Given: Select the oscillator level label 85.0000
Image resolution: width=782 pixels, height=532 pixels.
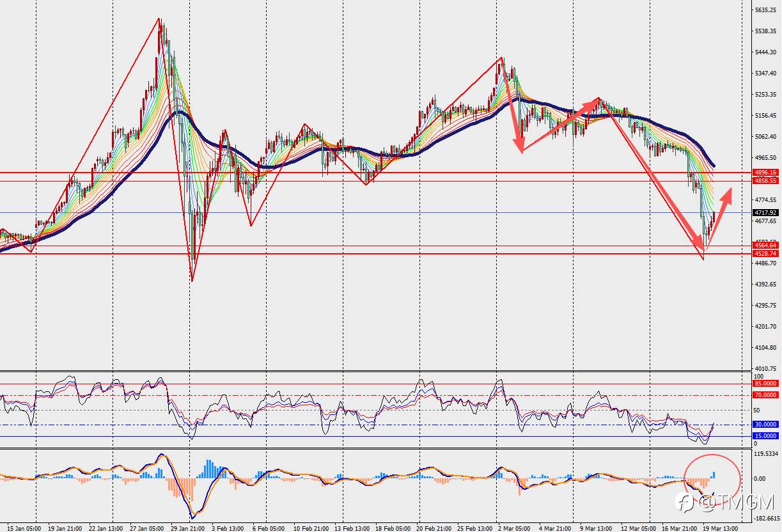Looking at the screenshot, I should 765,384.
